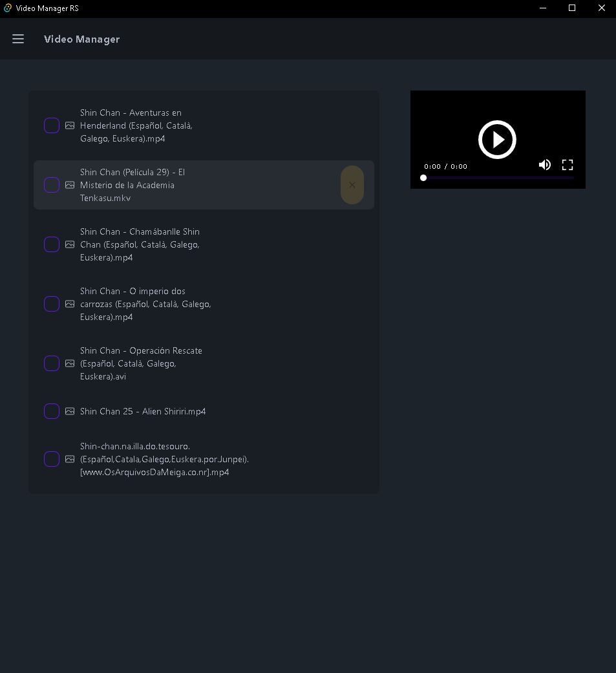The height and width of the screenshot is (673, 616).
Task: Minimize the Video Manager RS window
Action: click(543, 8)
